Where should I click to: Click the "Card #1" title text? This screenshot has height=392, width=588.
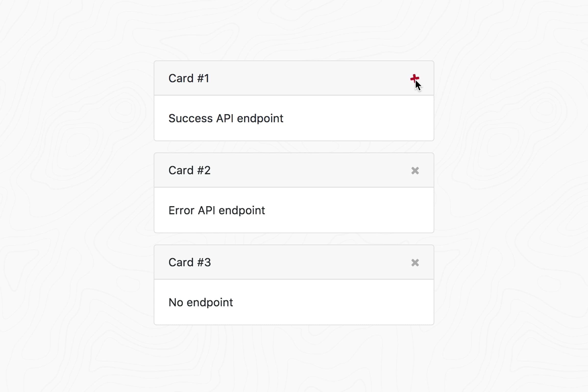coord(189,78)
